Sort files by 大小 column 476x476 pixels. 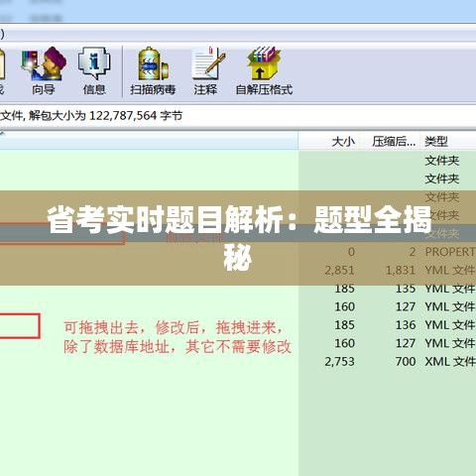tap(343, 142)
